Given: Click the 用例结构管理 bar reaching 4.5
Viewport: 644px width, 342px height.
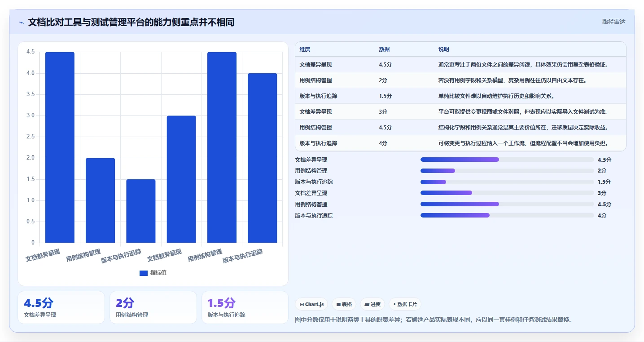Looking at the screenshot, I should [x=222, y=147].
